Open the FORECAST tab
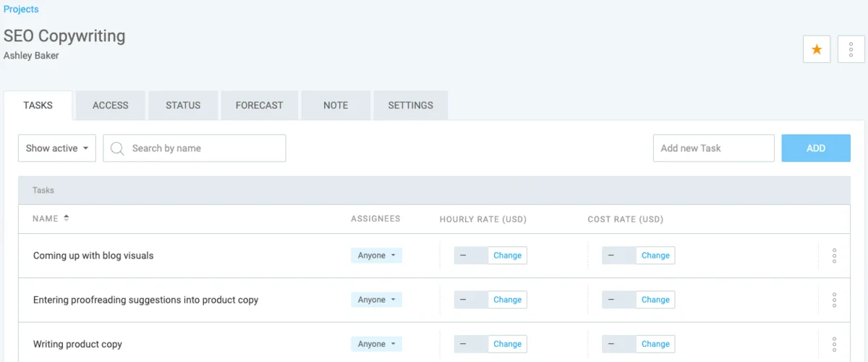The width and height of the screenshot is (868, 362). pos(259,105)
